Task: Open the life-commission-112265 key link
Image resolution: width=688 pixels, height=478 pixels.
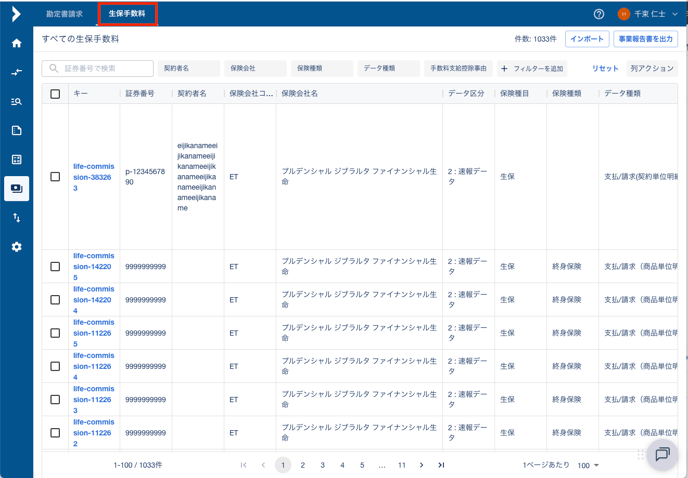Action: [x=93, y=333]
